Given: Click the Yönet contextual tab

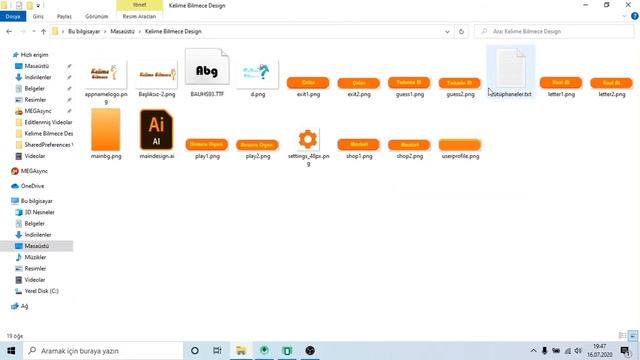Looking at the screenshot, I should (140, 5).
